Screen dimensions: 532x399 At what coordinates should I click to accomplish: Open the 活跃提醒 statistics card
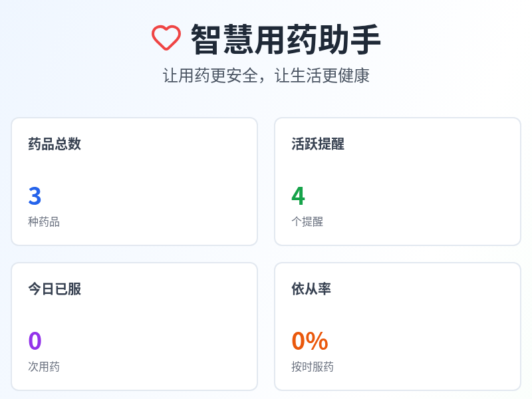pyautogui.click(x=397, y=181)
